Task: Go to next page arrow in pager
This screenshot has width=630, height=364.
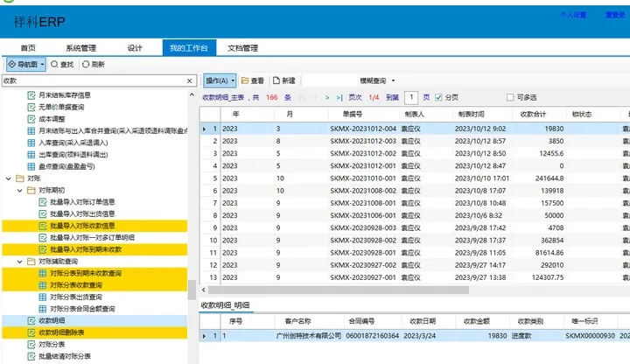Action: click(x=328, y=97)
